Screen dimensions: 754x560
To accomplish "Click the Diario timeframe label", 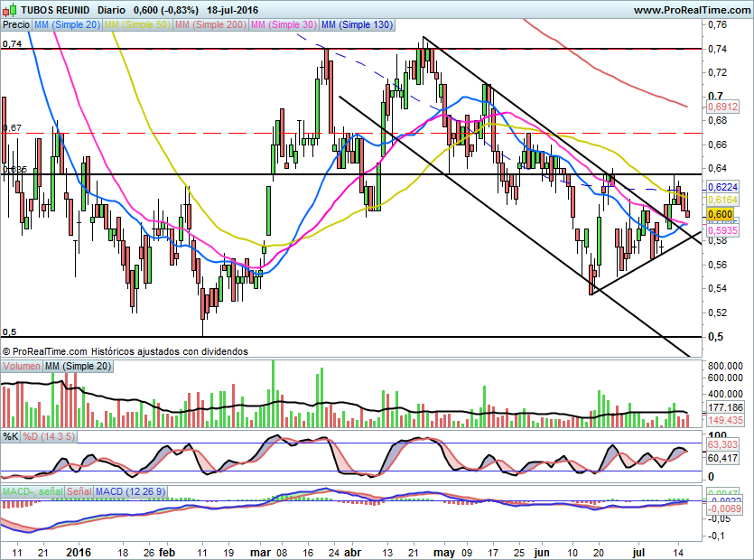I will coord(111,10).
